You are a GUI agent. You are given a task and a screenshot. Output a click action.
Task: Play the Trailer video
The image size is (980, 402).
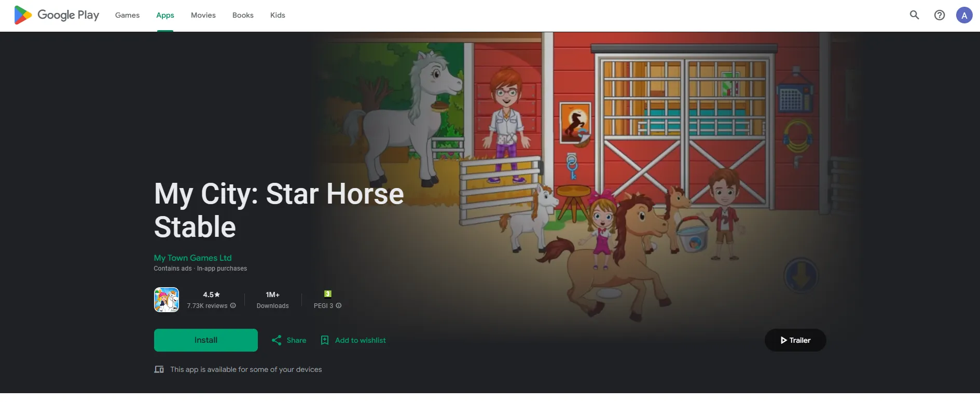795,340
